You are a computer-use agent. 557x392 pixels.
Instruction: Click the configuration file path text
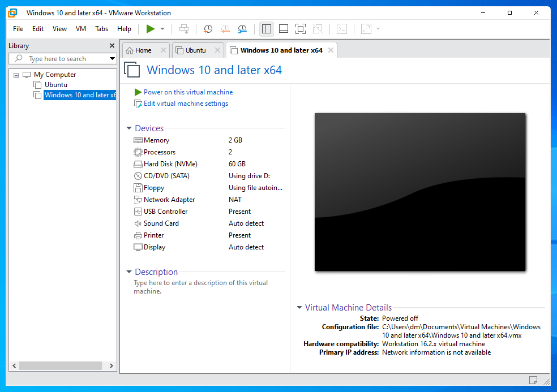pos(461,331)
